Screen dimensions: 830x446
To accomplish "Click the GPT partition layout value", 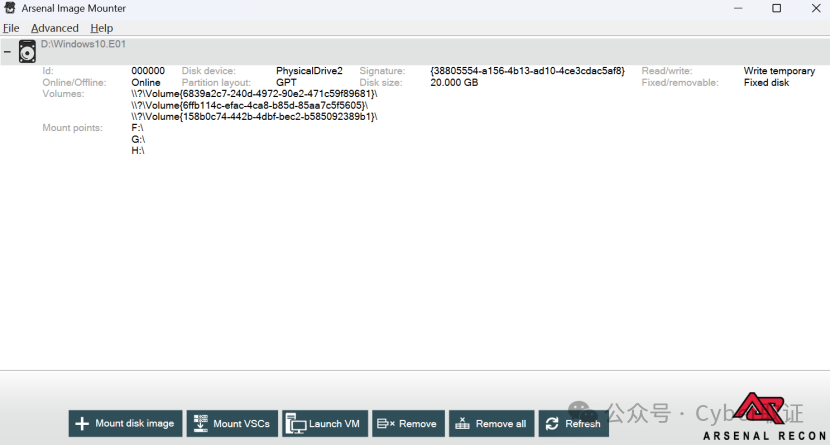I will 286,83.
